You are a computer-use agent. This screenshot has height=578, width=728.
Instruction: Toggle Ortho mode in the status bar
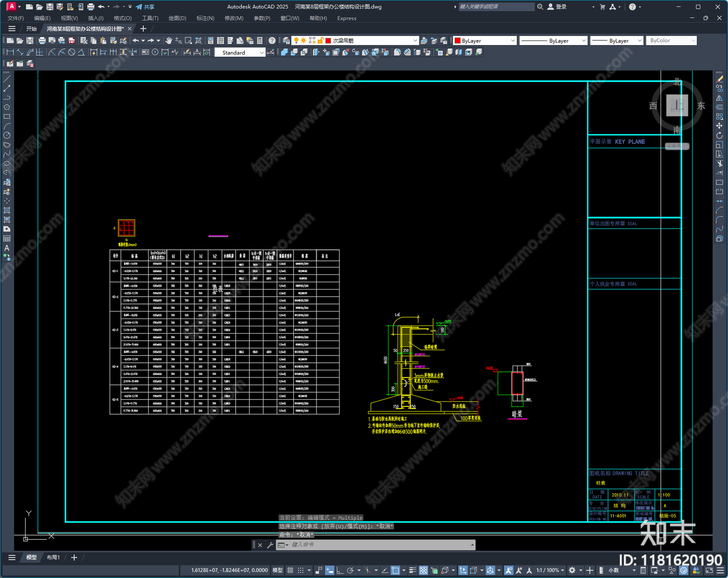[339, 570]
